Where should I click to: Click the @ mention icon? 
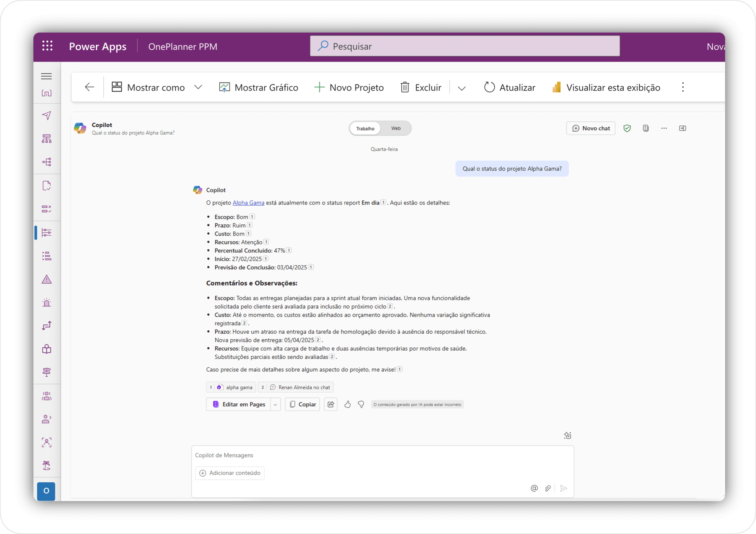(x=534, y=488)
